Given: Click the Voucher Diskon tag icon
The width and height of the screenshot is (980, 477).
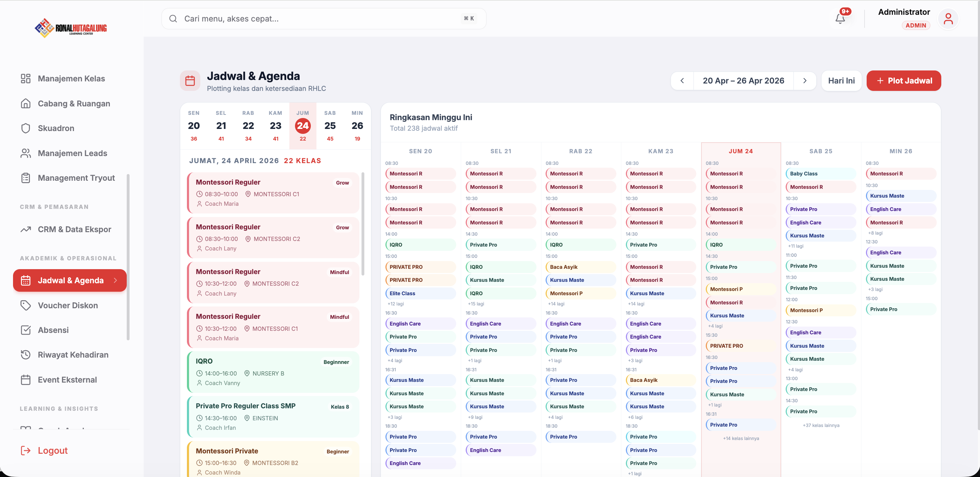Looking at the screenshot, I should [25, 305].
